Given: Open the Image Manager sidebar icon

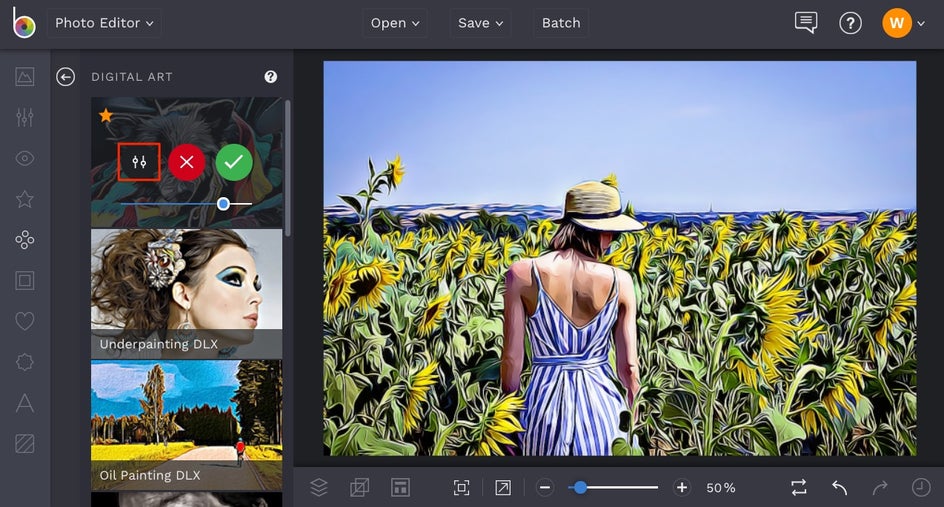Looking at the screenshot, I should pyautogui.click(x=25, y=76).
